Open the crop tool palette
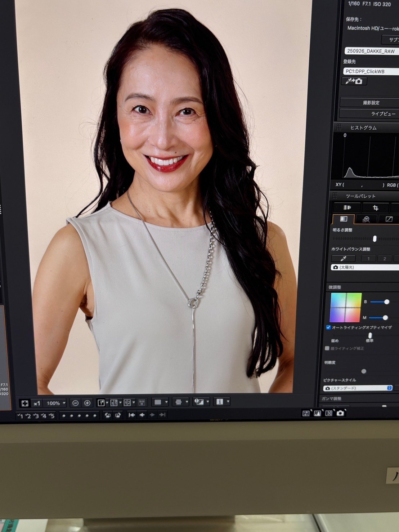 click(x=376, y=208)
